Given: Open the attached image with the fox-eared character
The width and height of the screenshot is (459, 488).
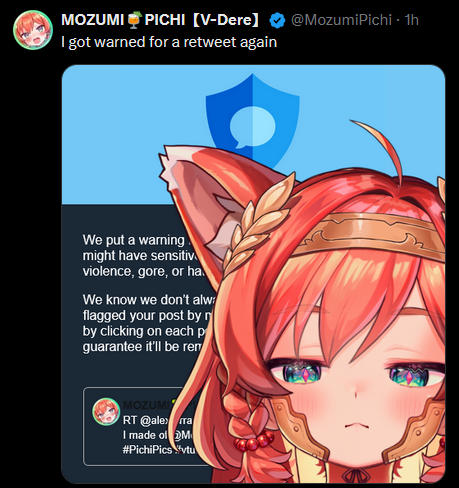Looking at the screenshot, I should [253, 274].
